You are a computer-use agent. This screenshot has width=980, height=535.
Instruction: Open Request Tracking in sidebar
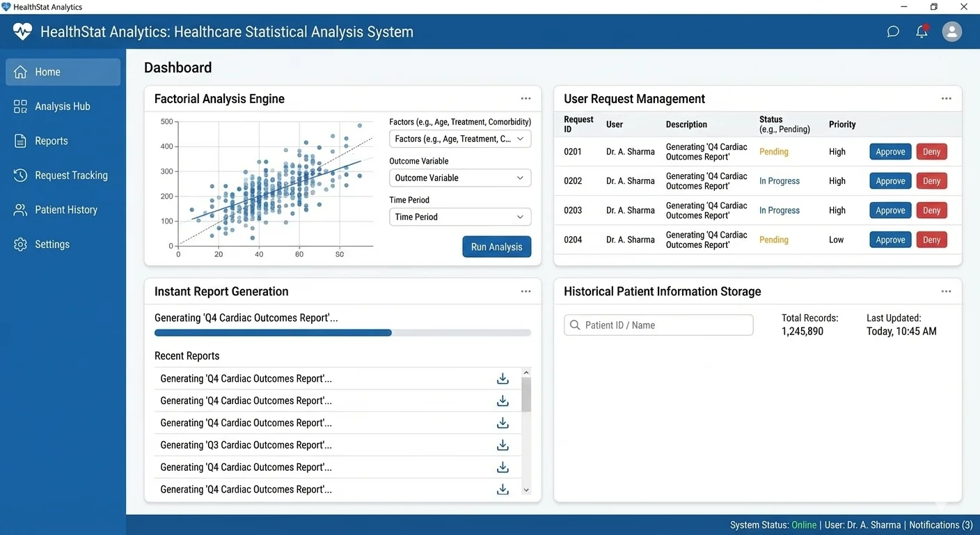tap(71, 176)
